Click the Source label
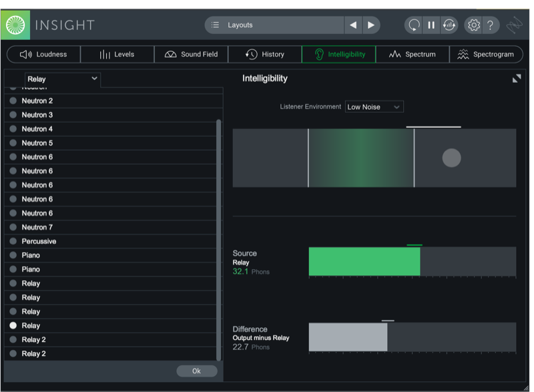The image size is (534, 392). click(244, 253)
